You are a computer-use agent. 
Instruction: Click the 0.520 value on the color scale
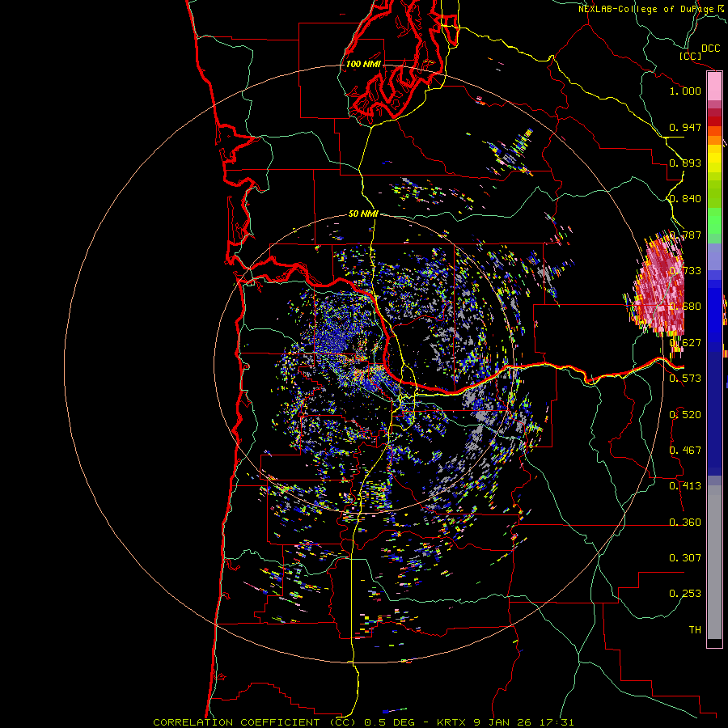(x=685, y=414)
